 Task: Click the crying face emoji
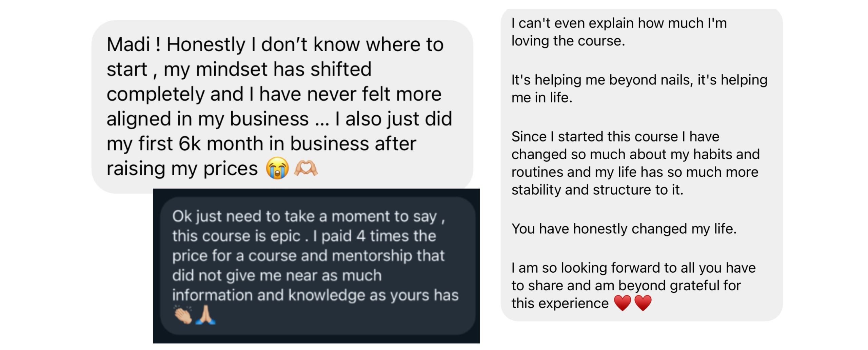click(277, 168)
